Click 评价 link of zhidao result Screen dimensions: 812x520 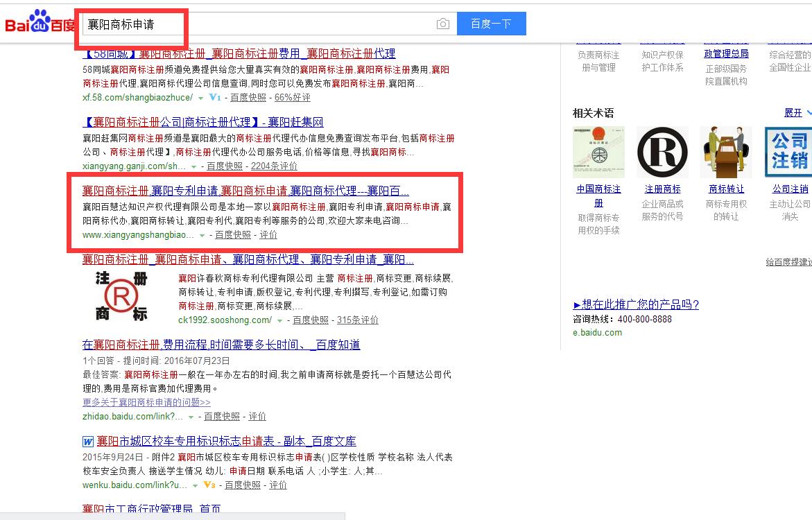[x=257, y=417]
